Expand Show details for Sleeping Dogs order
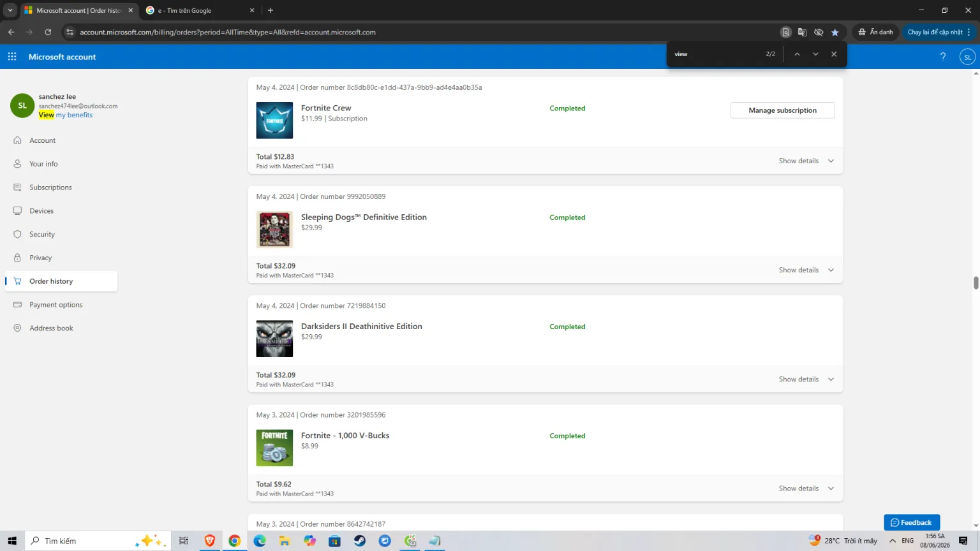Image resolution: width=980 pixels, height=551 pixels. coord(806,270)
